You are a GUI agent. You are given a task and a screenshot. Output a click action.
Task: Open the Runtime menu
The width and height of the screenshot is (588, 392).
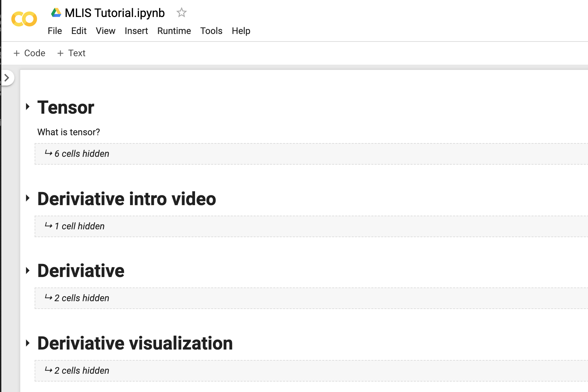(174, 31)
